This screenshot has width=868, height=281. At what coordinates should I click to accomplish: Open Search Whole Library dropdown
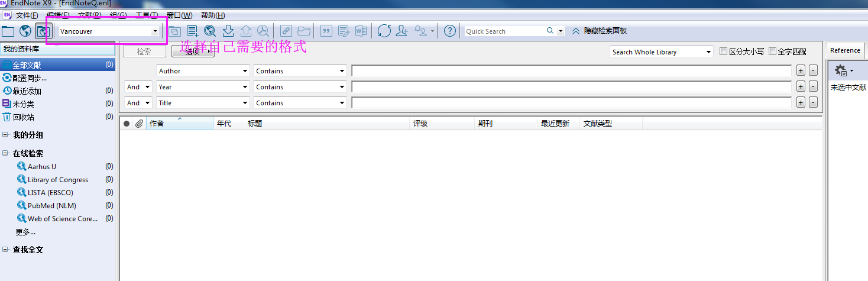click(x=662, y=52)
